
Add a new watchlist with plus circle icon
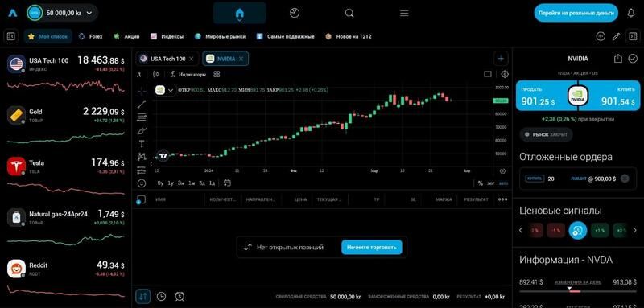click(x=601, y=36)
